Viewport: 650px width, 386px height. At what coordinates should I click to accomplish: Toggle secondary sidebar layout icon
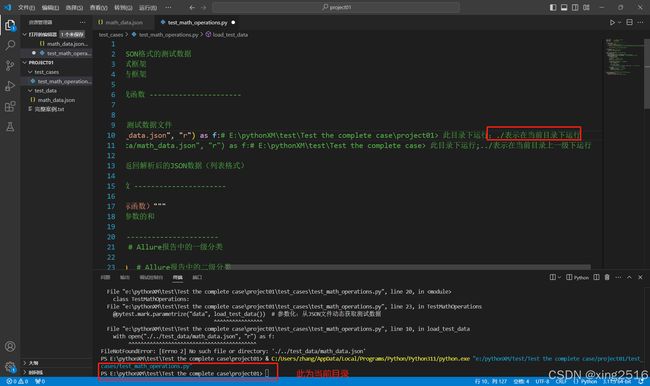point(575,7)
